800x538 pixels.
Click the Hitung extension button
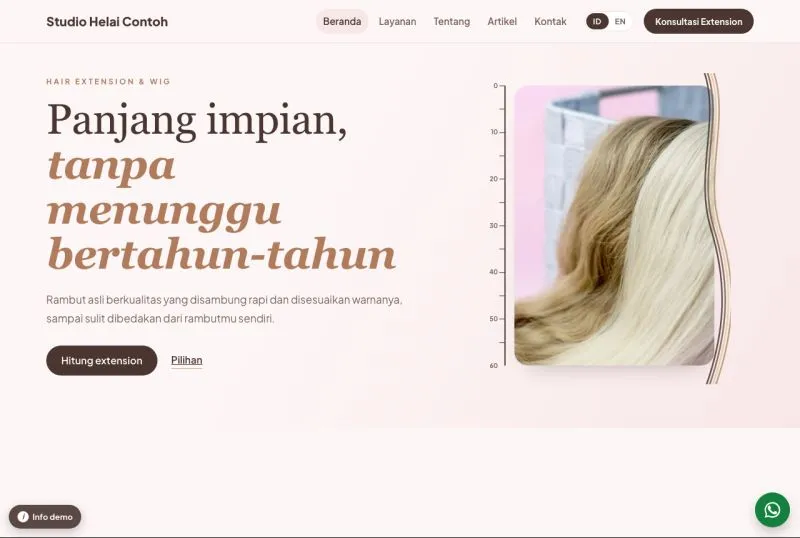102,360
